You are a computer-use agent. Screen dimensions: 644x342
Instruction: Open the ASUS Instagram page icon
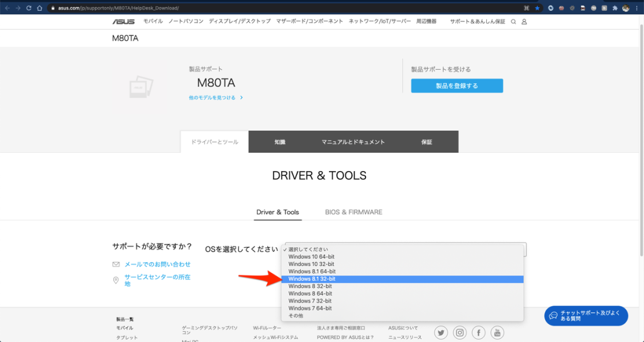(x=460, y=333)
